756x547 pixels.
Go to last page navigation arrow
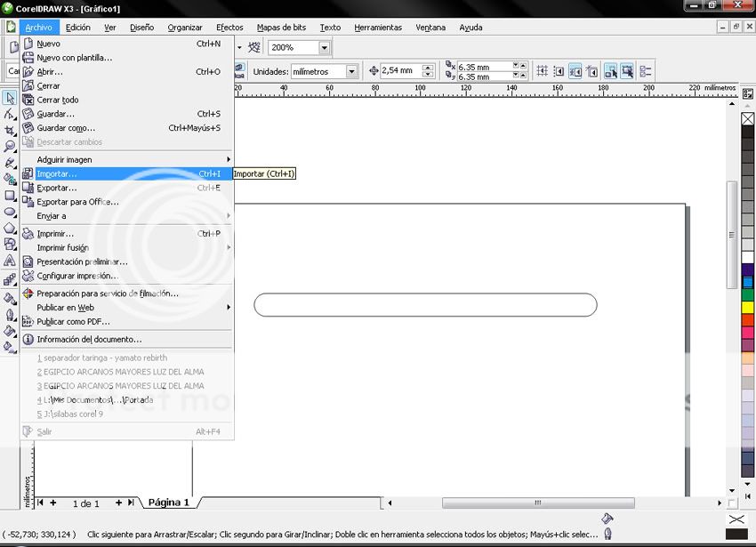point(131,503)
